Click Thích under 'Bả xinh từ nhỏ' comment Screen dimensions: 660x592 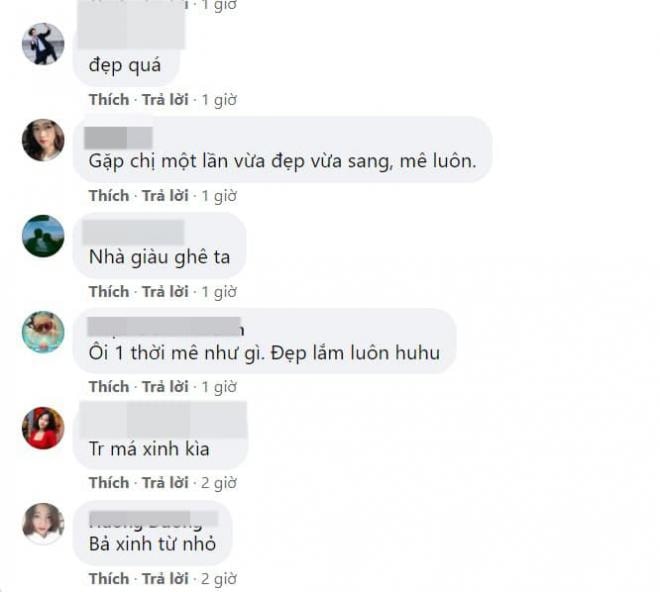(109, 579)
